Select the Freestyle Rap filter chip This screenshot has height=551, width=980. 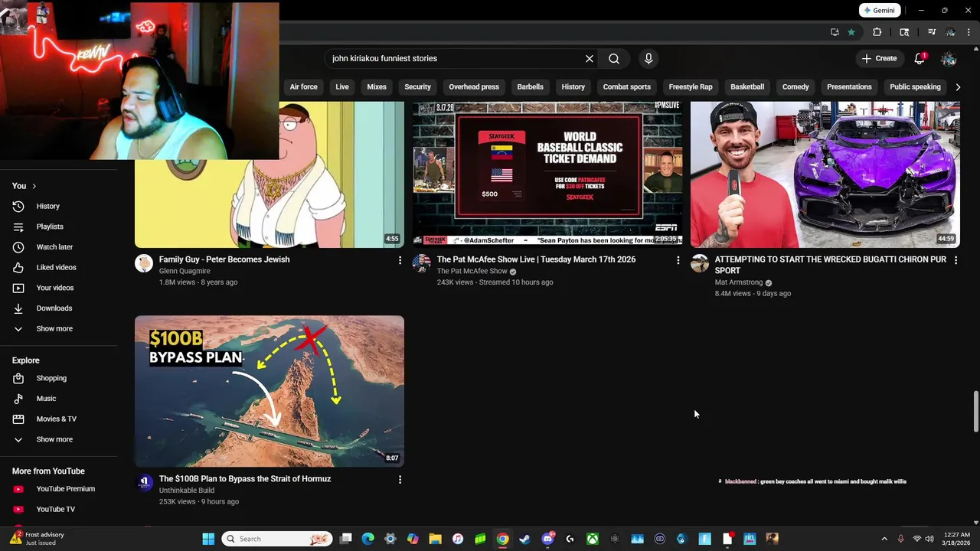point(691,87)
